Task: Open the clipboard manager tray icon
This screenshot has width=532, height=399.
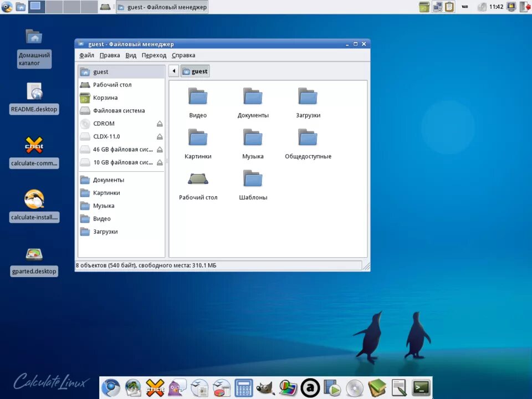Action: click(x=449, y=7)
